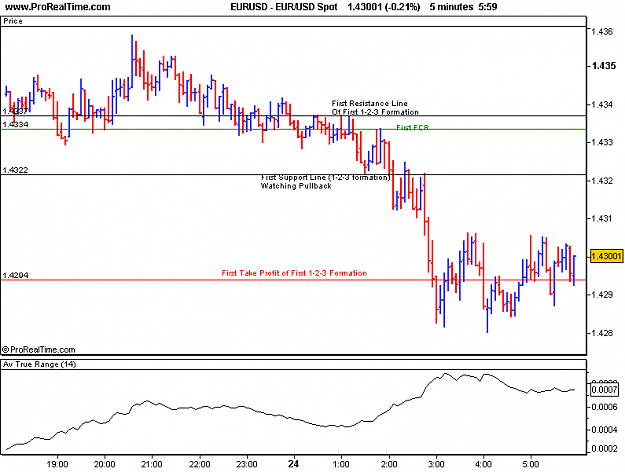Click the yellow 1.43001 current price tag
625x472 pixels.
[606, 256]
